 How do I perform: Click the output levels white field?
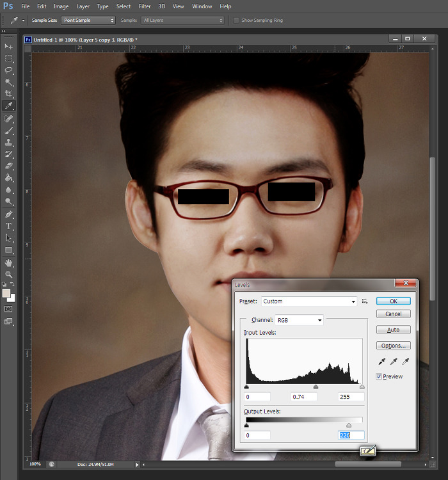click(351, 435)
